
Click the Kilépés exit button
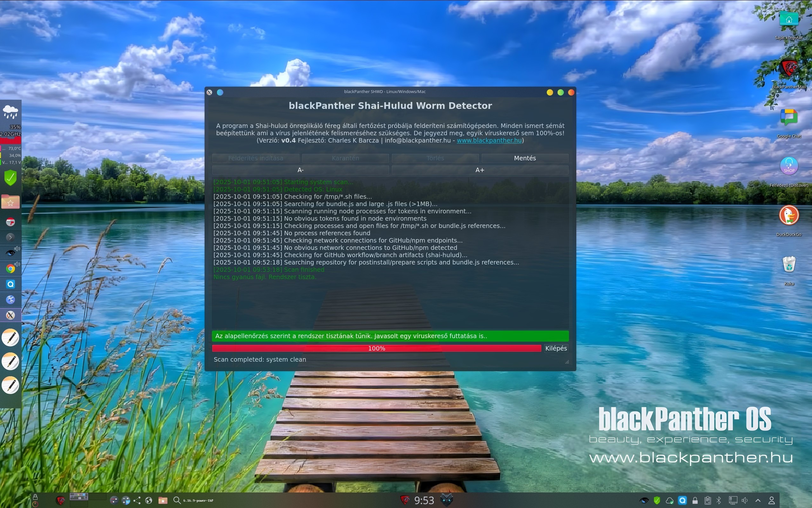pyautogui.click(x=556, y=348)
